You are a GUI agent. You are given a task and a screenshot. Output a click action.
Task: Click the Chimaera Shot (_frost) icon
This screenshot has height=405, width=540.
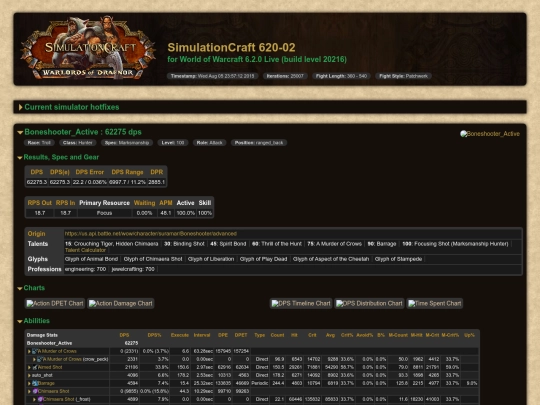pos(40,399)
